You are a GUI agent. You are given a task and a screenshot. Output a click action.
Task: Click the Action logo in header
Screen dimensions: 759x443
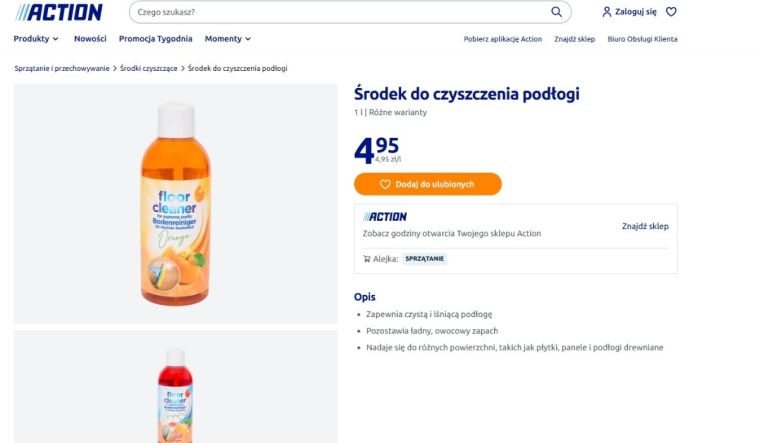pyautogui.click(x=59, y=12)
